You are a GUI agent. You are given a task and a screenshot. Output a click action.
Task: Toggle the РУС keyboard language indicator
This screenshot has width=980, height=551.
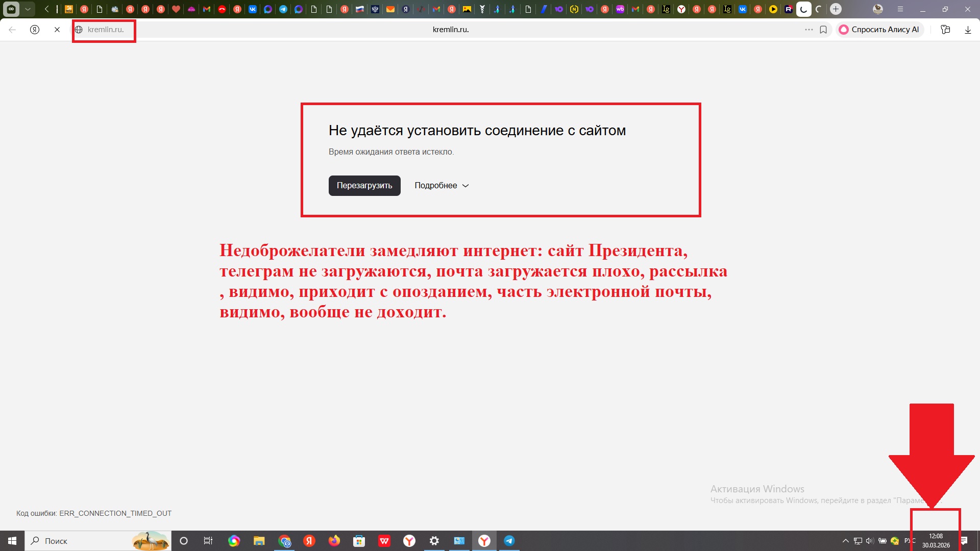[x=909, y=541]
